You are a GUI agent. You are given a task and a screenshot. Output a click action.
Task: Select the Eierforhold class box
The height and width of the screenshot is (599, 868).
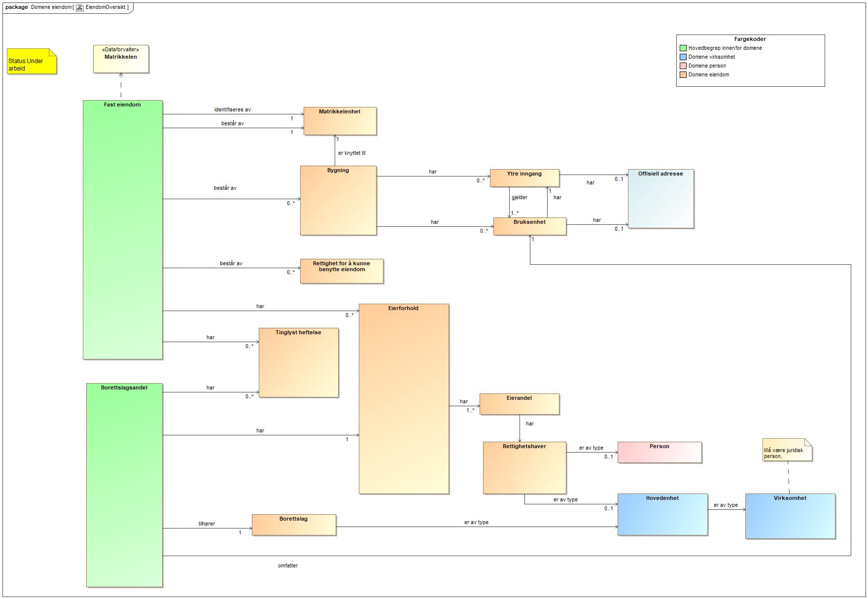point(404,398)
